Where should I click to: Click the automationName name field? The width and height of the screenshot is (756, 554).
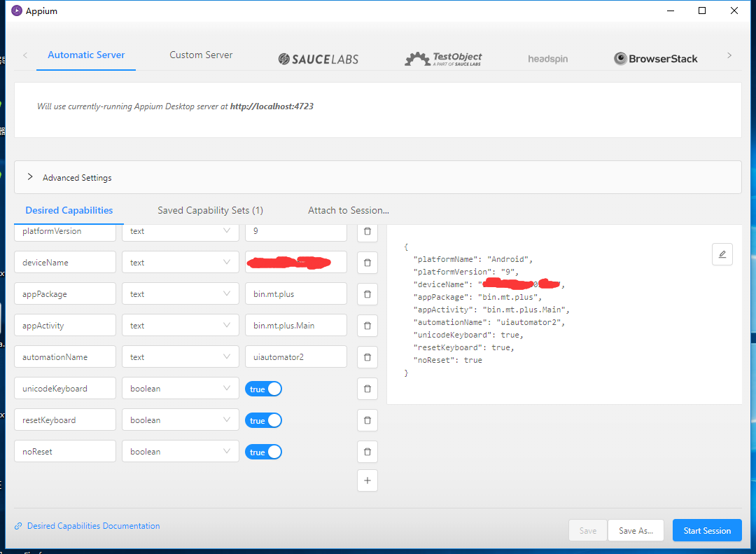coord(65,357)
